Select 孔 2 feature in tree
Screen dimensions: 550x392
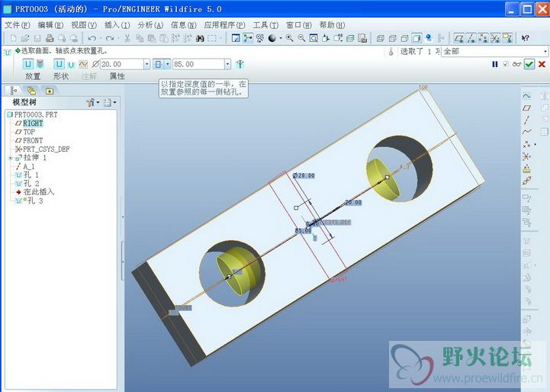coord(27,183)
